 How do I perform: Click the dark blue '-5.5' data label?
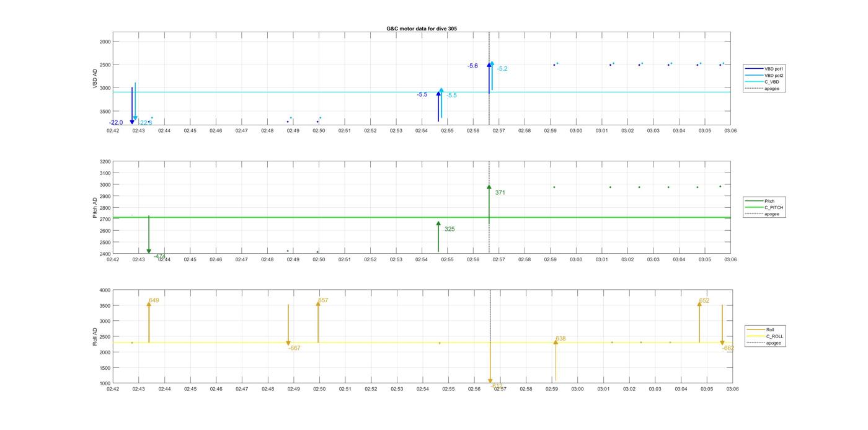(422, 95)
